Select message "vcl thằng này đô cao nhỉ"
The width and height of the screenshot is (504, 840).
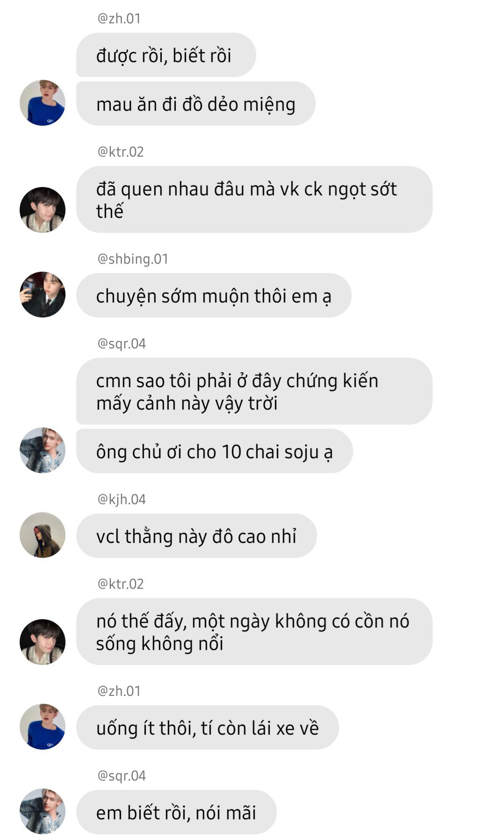196,536
